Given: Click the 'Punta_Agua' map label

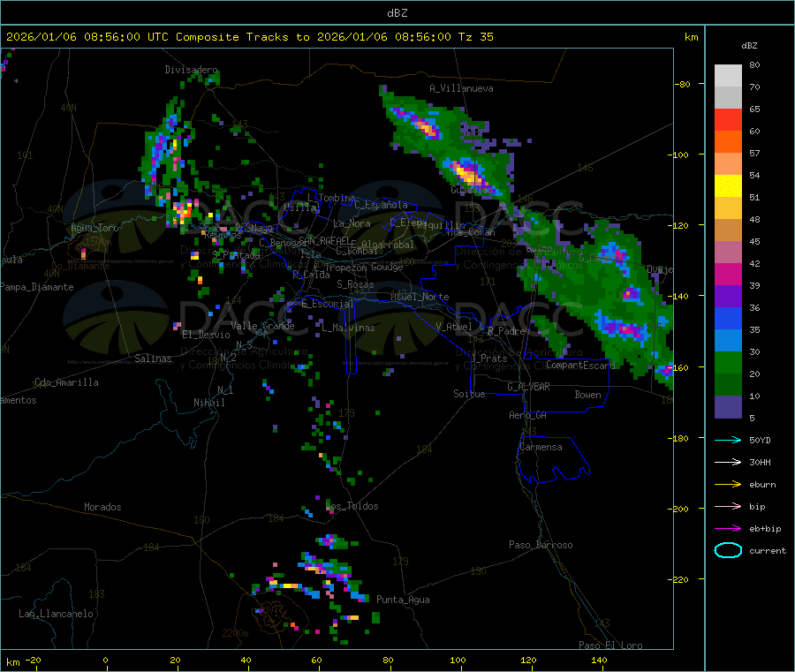Looking at the screenshot, I should 403,600.
